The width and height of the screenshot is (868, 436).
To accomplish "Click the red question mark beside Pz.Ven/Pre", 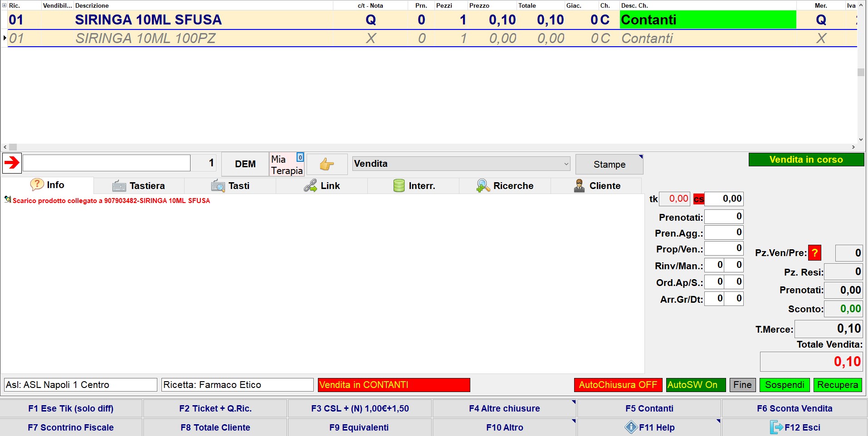I will (814, 253).
